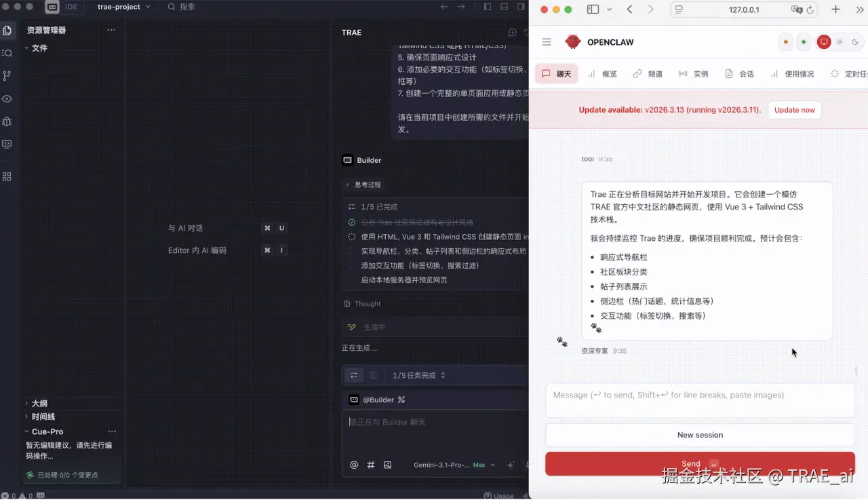Go back in Safari browser
Screen dimensions: 868x500
[x=630, y=9]
